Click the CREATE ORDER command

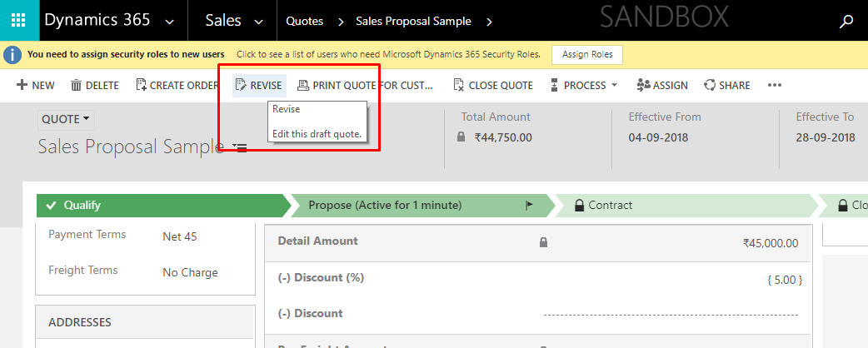click(x=177, y=85)
